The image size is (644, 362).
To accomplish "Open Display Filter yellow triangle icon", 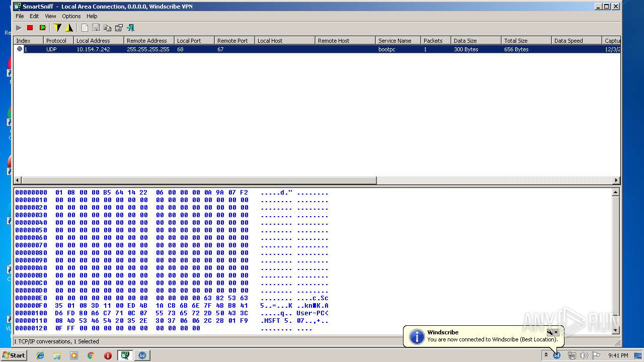I will coord(69,28).
